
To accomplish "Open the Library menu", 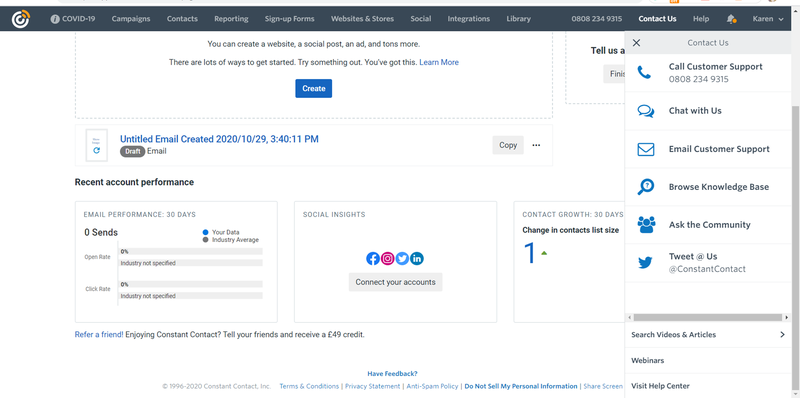I will (518, 19).
